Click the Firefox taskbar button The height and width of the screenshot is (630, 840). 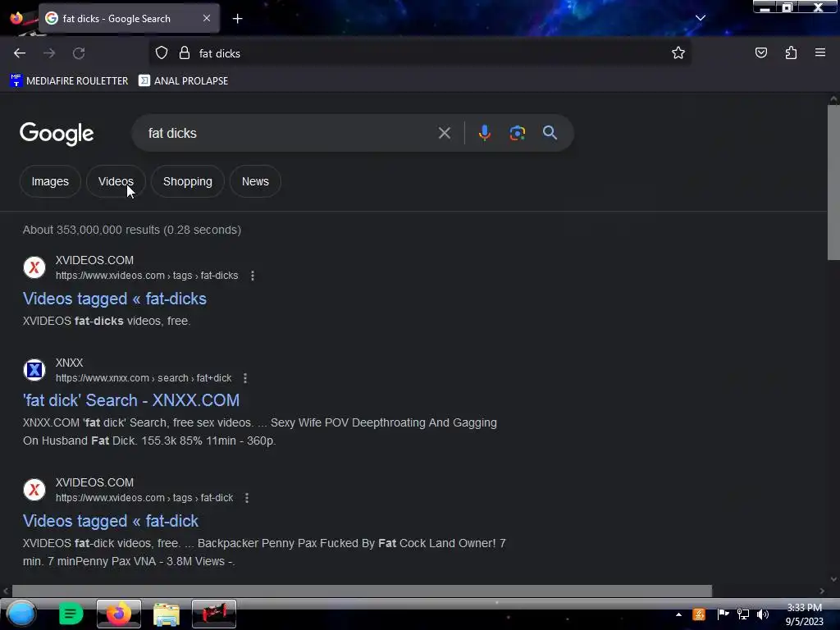click(x=119, y=614)
